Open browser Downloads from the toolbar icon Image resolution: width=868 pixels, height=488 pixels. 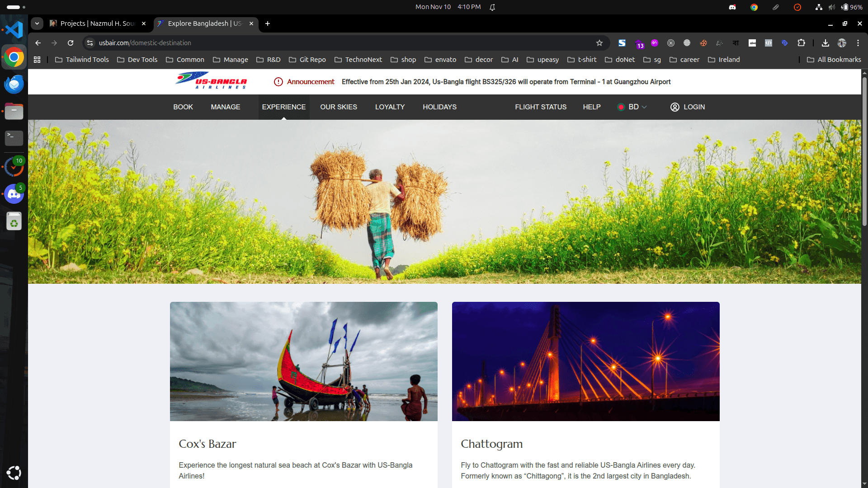tap(826, 43)
